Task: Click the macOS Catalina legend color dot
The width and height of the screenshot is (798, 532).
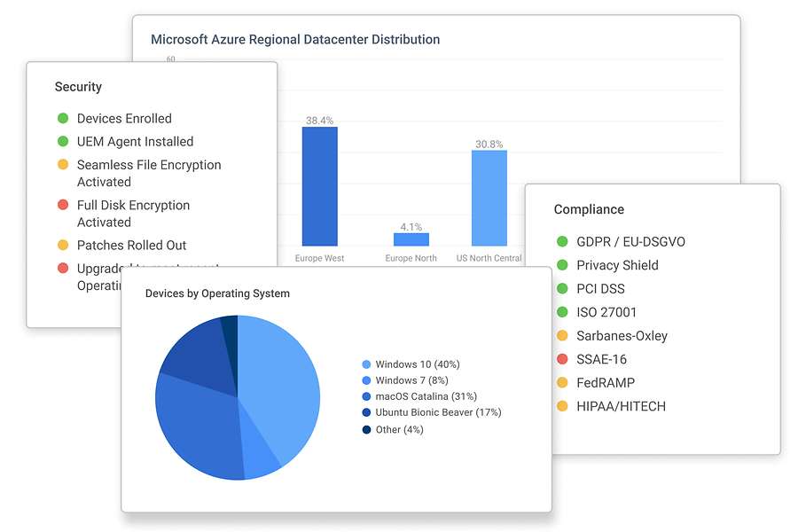Action: coord(366,396)
